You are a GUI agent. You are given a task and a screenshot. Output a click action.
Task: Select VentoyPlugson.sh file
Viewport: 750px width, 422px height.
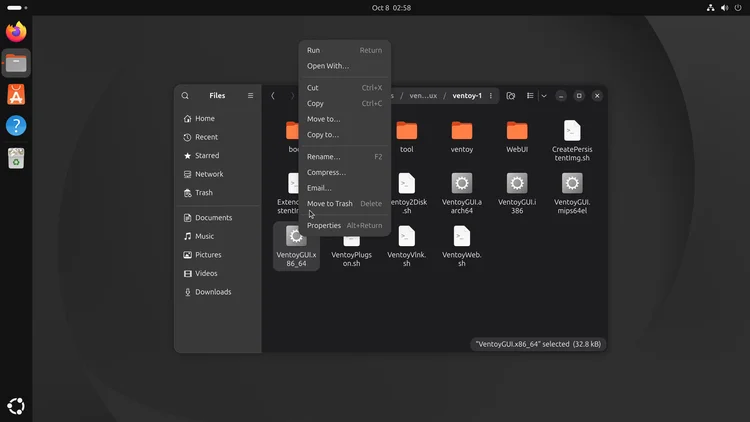coord(352,253)
